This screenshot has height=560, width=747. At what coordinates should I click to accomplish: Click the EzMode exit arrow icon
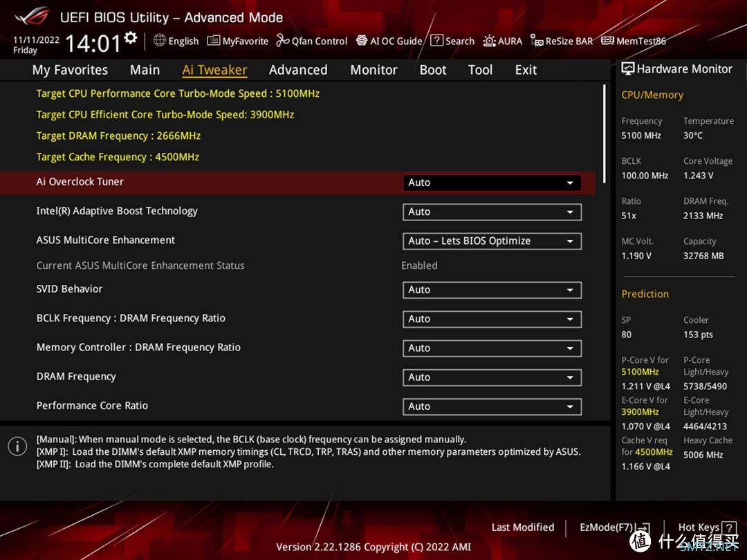tap(643, 528)
